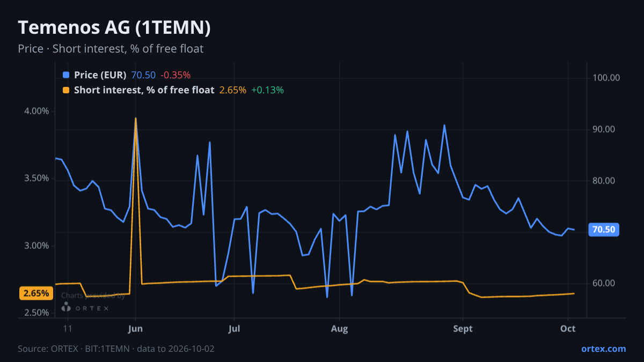This screenshot has height=362, width=644.
Task: Click the Oct label on the date axis
Action: pos(568,329)
